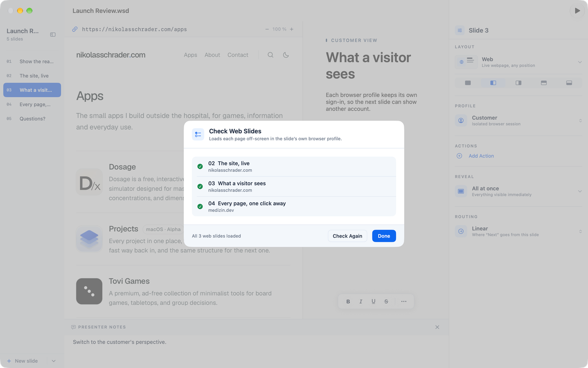The image size is (588, 368).
Task: Toggle strikethrough formatting in text toolbar
Action: [x=386, y=302]
